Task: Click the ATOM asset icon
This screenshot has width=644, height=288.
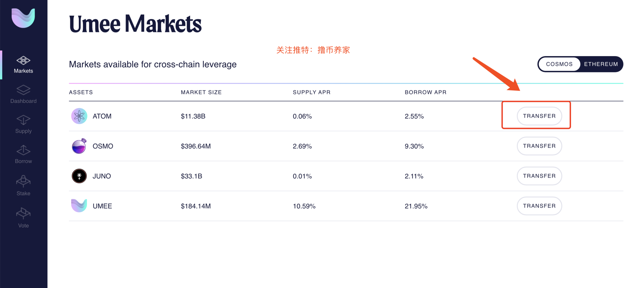Action: (x=79, y=116)
